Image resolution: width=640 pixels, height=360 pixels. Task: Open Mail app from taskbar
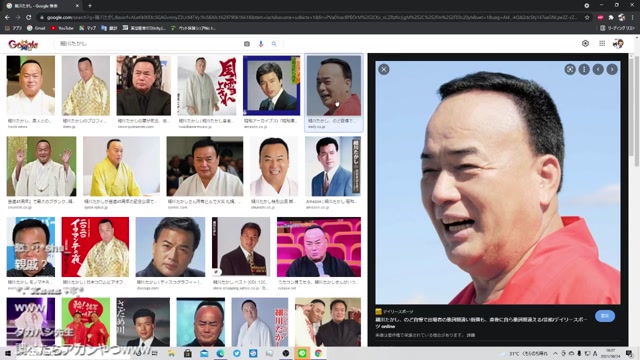204,353
